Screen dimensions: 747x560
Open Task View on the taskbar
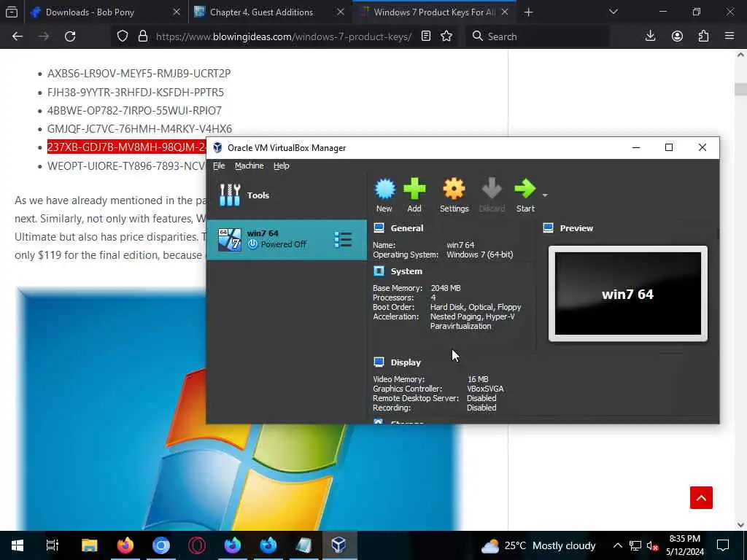53,545
